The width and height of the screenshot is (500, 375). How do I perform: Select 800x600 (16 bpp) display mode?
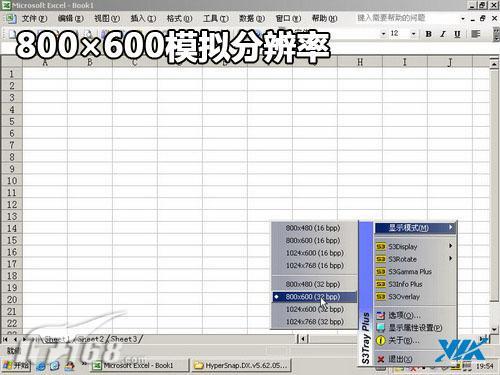tap(314, 240)
